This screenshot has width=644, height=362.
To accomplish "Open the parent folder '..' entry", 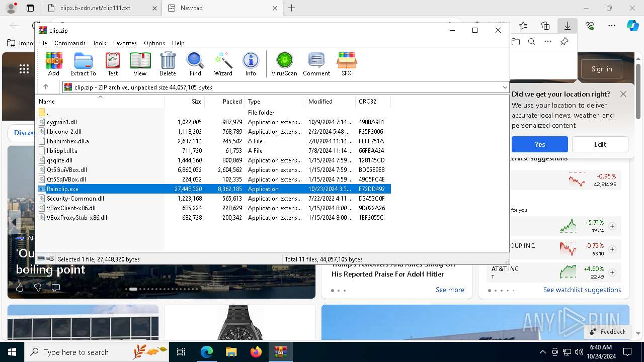I will (x=44, y=113).
